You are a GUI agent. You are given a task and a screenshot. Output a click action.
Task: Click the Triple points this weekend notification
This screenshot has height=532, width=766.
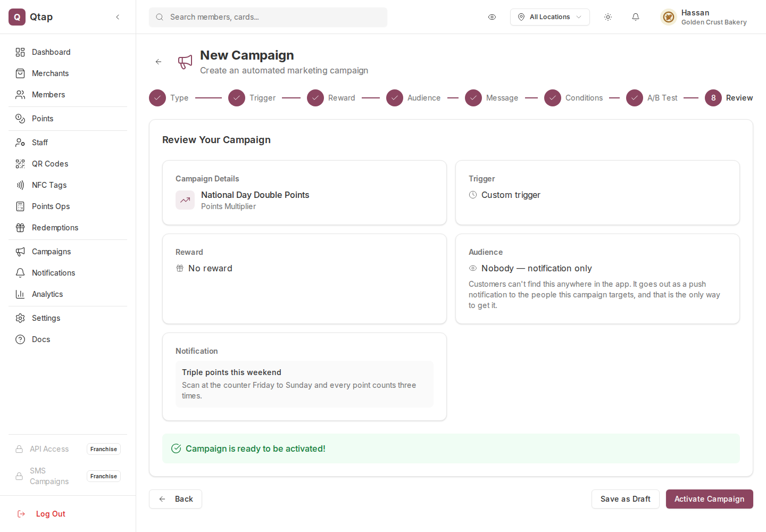coord(304,384)
